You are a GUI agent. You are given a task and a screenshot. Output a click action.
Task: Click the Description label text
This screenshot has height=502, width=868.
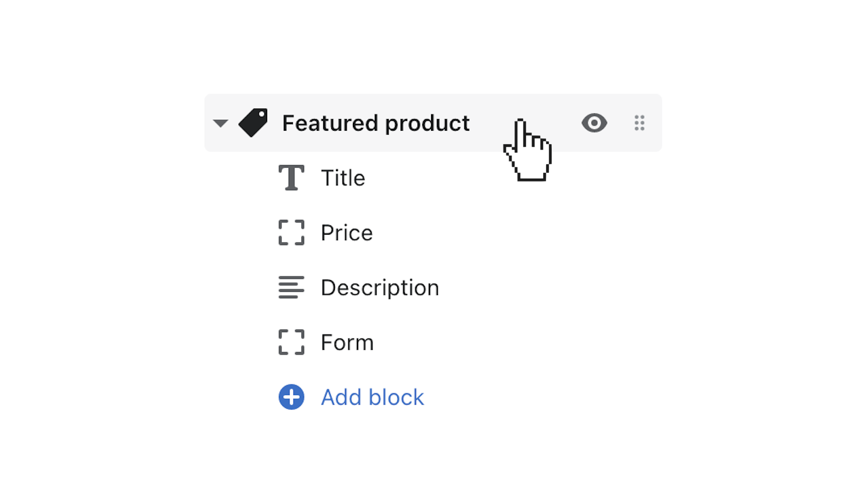pos(380,288)
